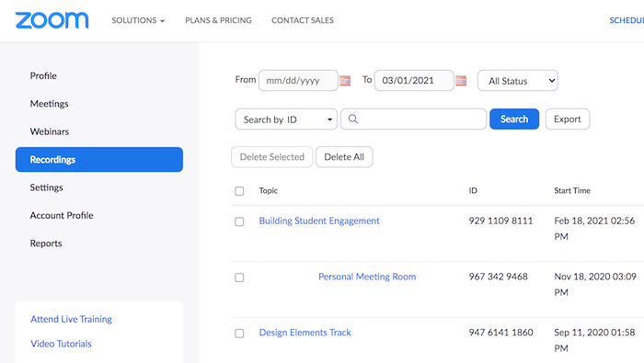Open the All Status dropdown
Viewport: 644px width, 363px height.
pos(517,81)
